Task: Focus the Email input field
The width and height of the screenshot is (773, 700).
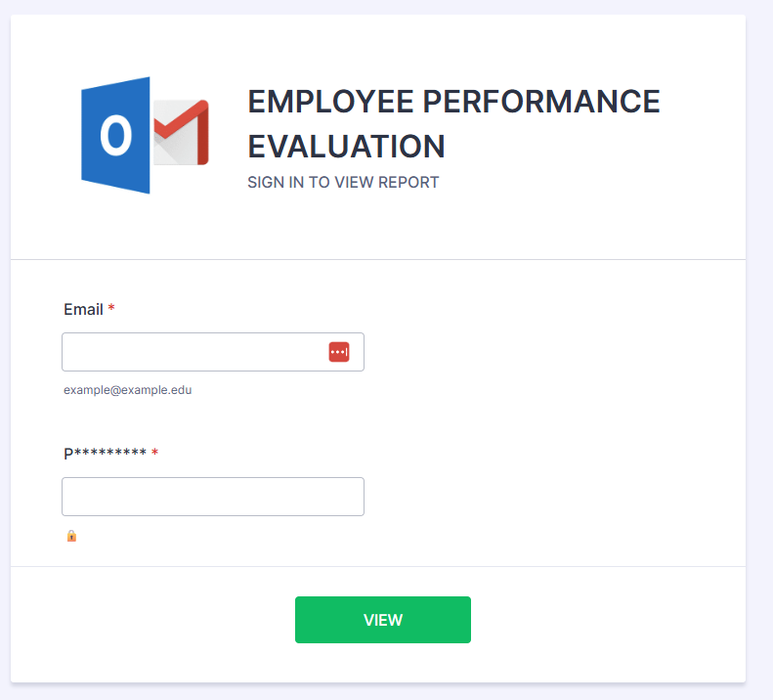Action: click(191, 352)
